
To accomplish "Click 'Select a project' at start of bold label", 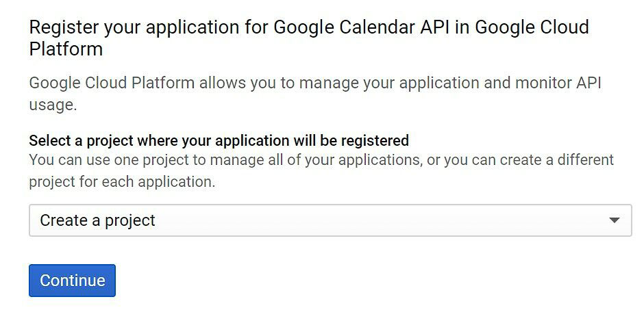I will (82, 141).
